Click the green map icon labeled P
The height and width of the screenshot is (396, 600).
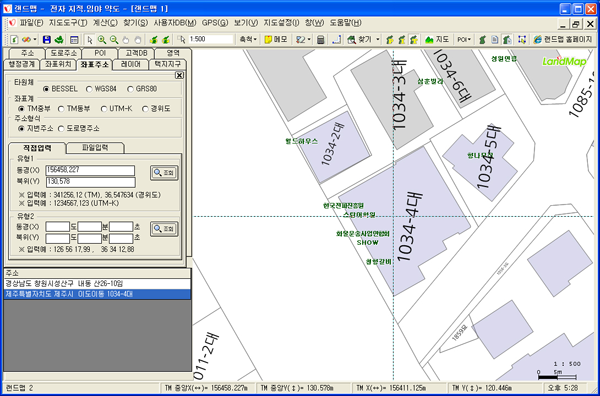pyautogui.click(x=390, y=39)
